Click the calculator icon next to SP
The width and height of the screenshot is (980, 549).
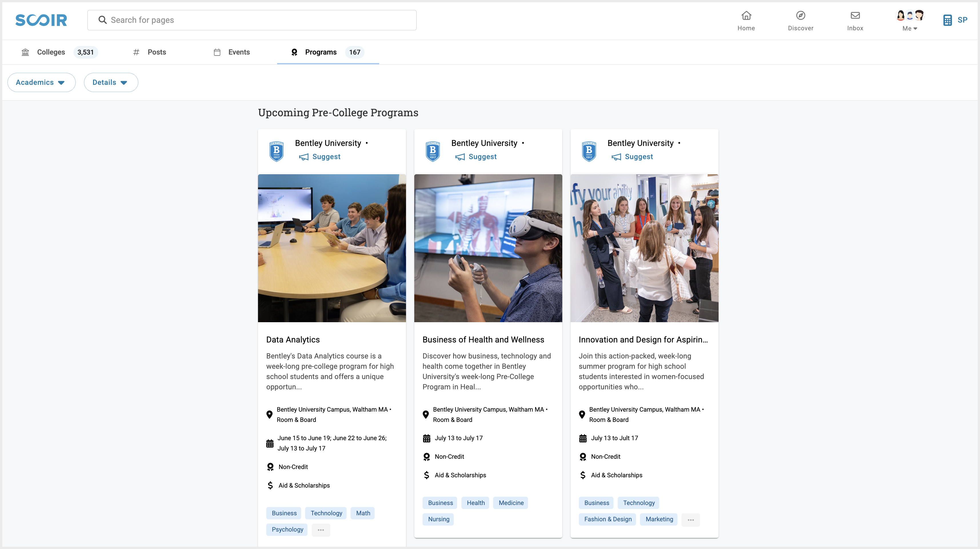coord(947,20)
